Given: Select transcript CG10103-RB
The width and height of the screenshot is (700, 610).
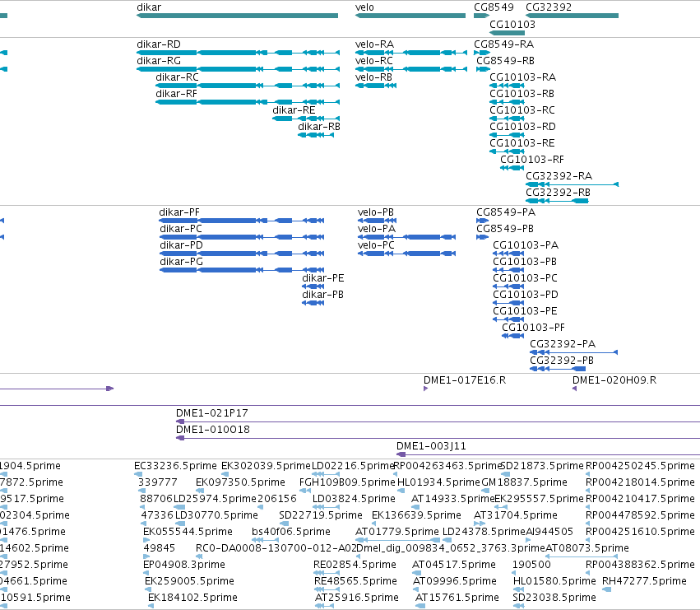Looking at the screenshot, I should [522, 94].
